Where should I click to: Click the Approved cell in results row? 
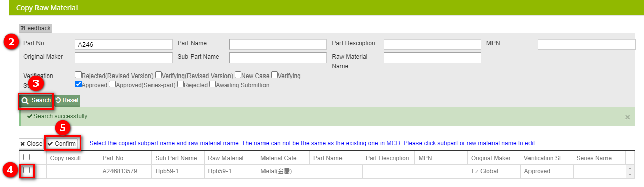(x=547, y=171)
